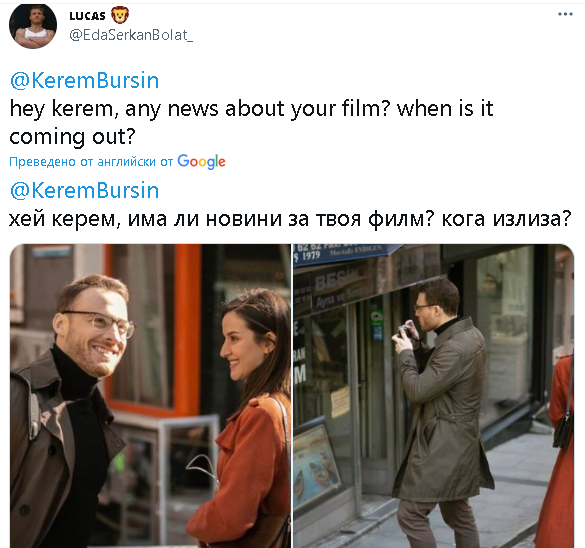Click the Bulgarian translated tweet text
Screen dimensions: 585x548
(290, 219)
